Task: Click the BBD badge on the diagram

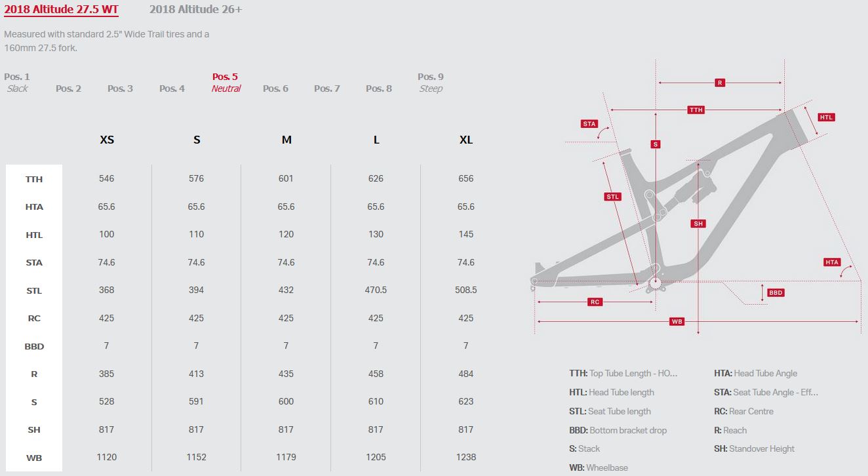Action: coord(776,292)
